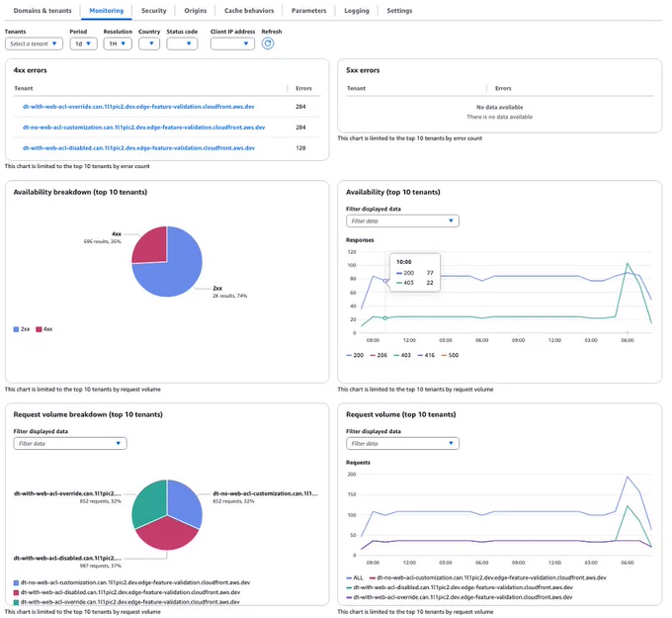Click the Tenant column header in 4xx errors
The height and width of the screenshot is (618, 672).
pos(24,88)
